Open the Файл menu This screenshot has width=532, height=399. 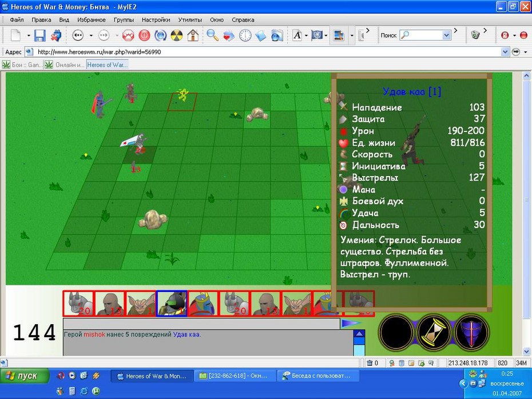tap(17, 19)
